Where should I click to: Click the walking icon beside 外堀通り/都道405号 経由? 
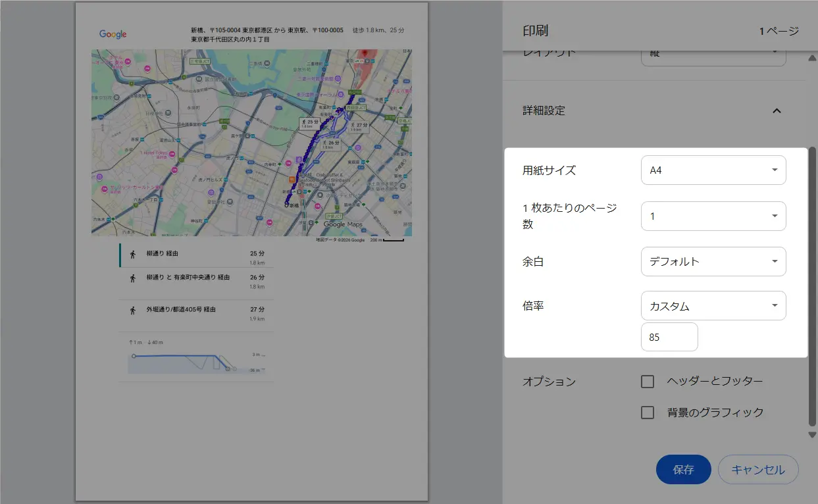(x=133, y=310)
